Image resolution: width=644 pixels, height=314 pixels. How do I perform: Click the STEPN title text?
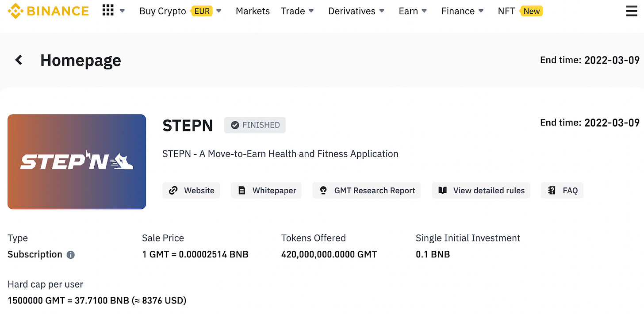click(x=188, y=126)
